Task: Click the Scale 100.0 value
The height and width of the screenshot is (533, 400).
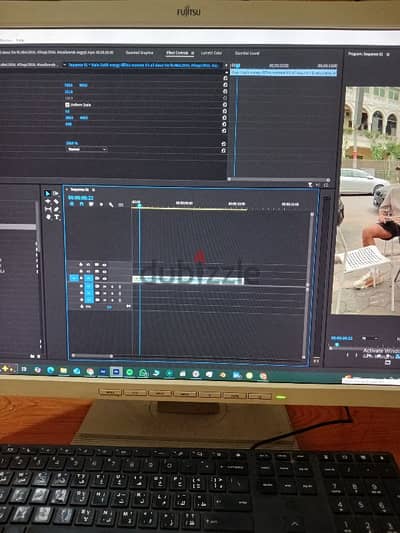Action: (x=69, y=91)
